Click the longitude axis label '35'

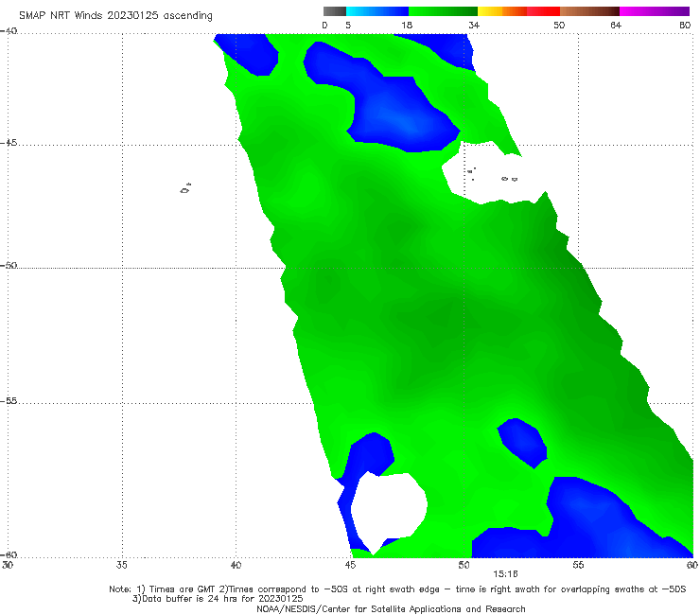click(121, 565)
